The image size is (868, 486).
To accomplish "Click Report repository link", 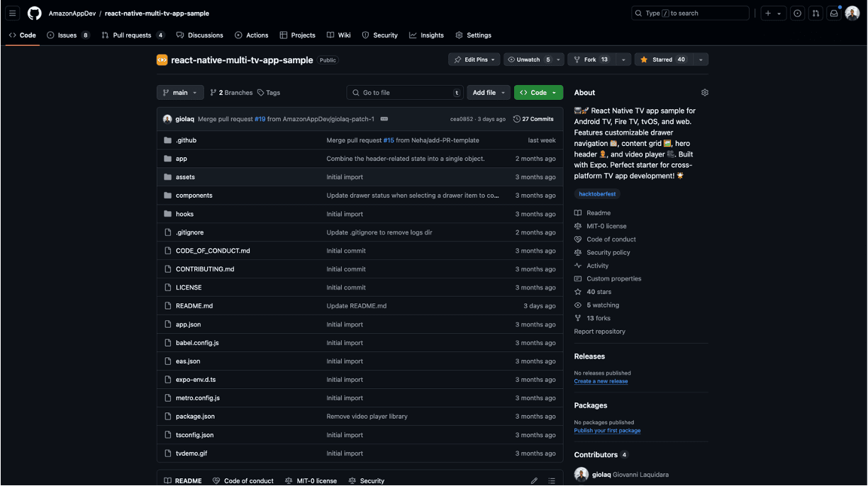I will [x=600, y=332].
